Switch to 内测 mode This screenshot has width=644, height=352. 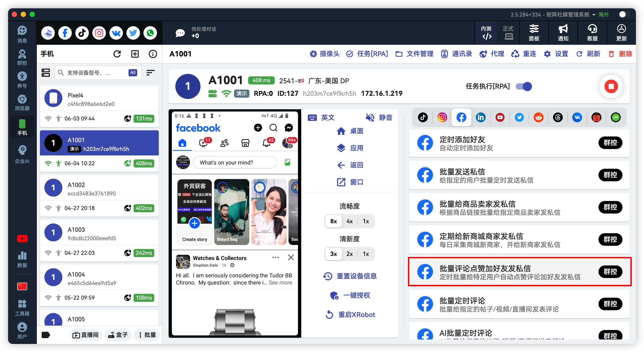pos(486,33)
